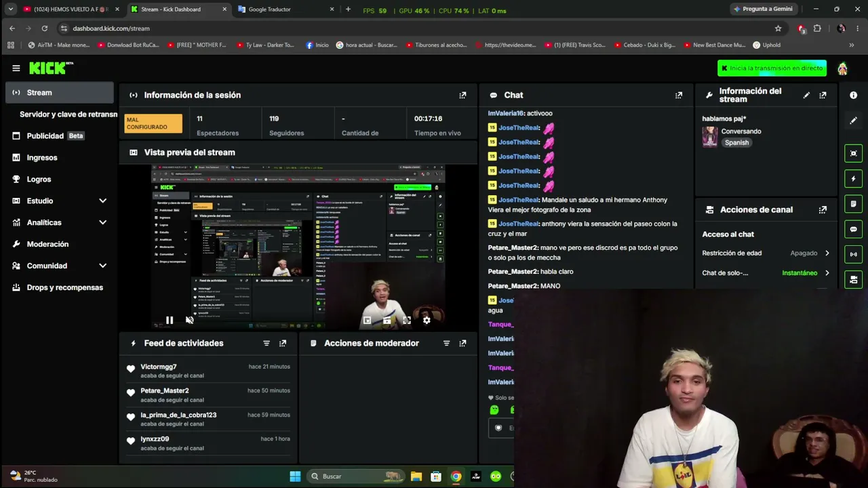
Task: Toggle the activity feed lightning widget button
Action: click(853, 179)
